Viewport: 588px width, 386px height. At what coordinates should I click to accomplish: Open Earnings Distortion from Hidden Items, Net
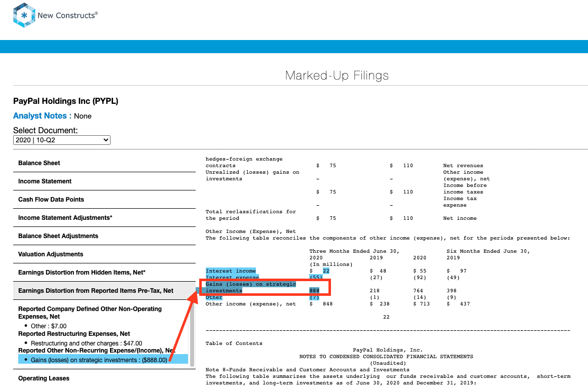pyautogui.click(x=104, y=273)
